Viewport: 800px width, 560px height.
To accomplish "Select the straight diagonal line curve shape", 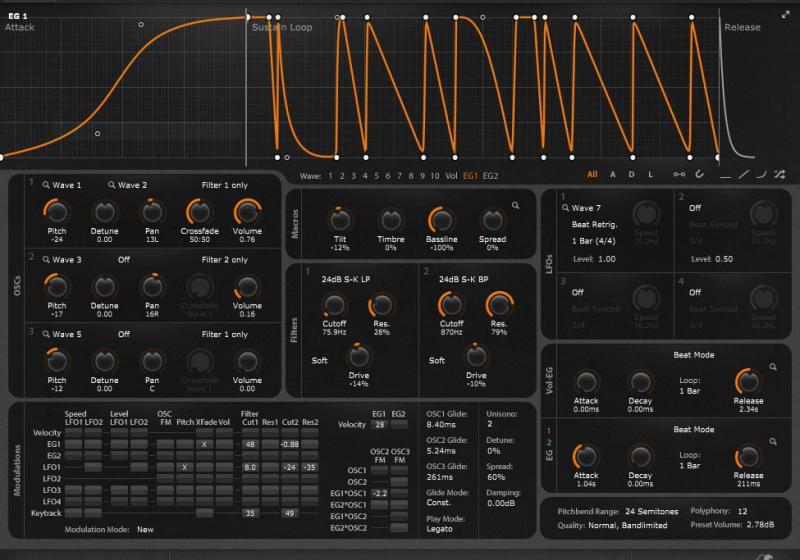I will (743, 174).
